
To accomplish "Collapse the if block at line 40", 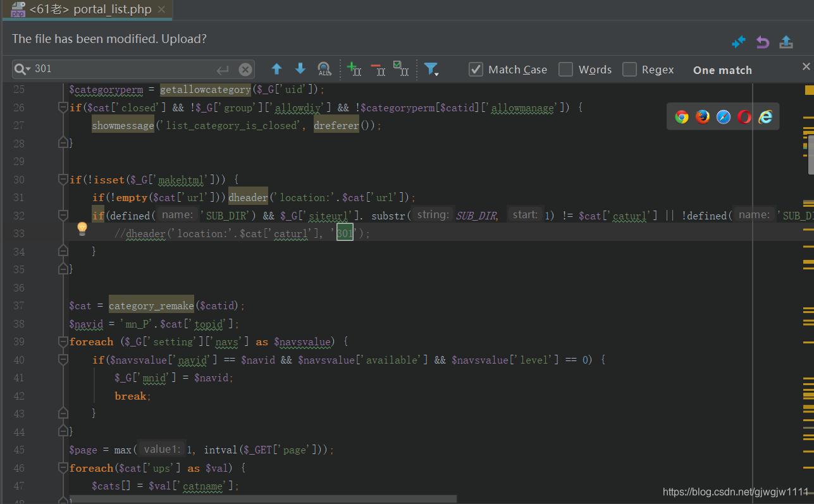I will tap(63, 360).
